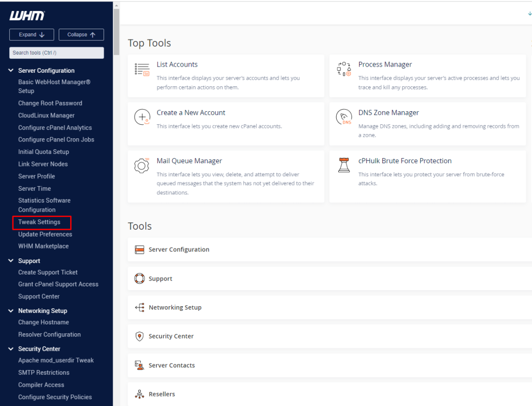The width and height of the screenshot is (532, 406).
Task: Collapse the Security Center sidebar chevron
Action: (x=11, y=349)
